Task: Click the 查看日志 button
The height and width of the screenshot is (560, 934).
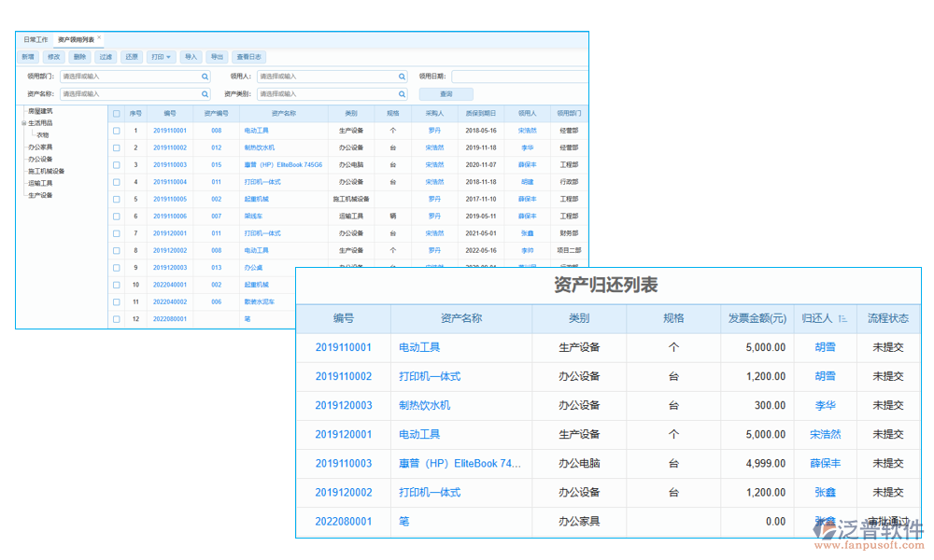Action: click(248, 57)
